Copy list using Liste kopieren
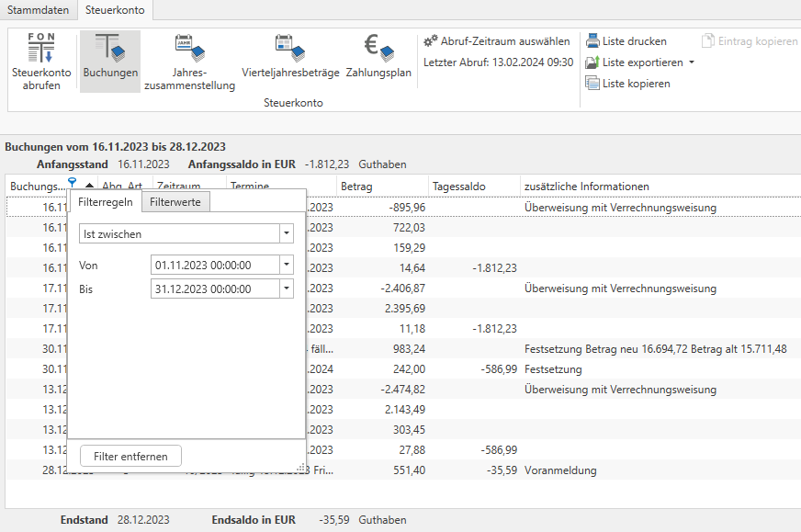The height and width of the screenshot is (532, 801). [x=592, y=84]
